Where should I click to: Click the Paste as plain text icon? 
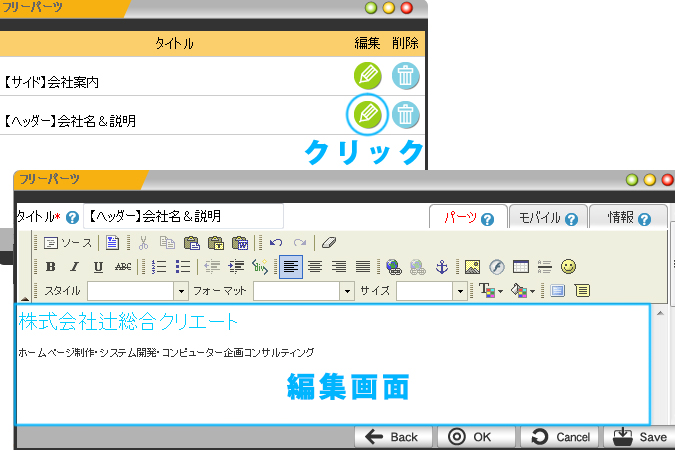pyautogui.click(x=216, y=243)
